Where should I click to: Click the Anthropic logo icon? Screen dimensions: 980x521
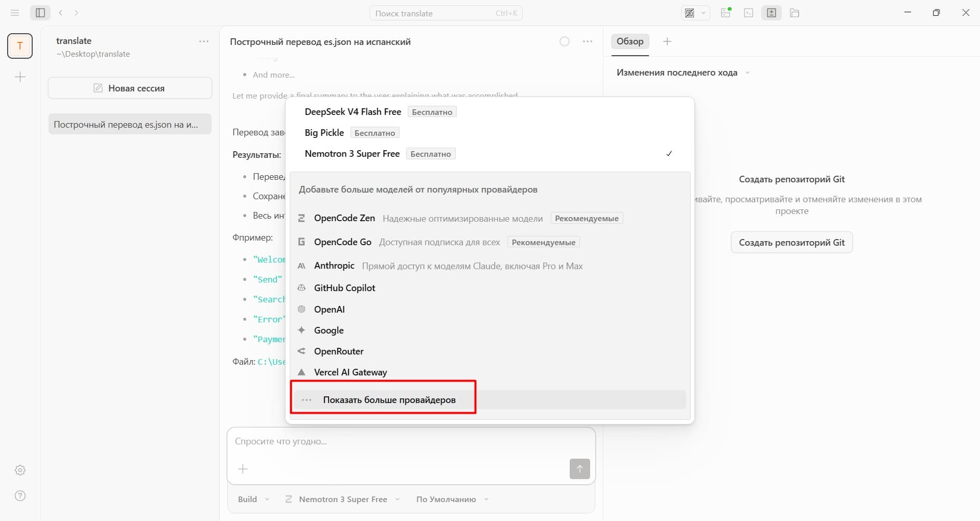click(x=301, y=266)
